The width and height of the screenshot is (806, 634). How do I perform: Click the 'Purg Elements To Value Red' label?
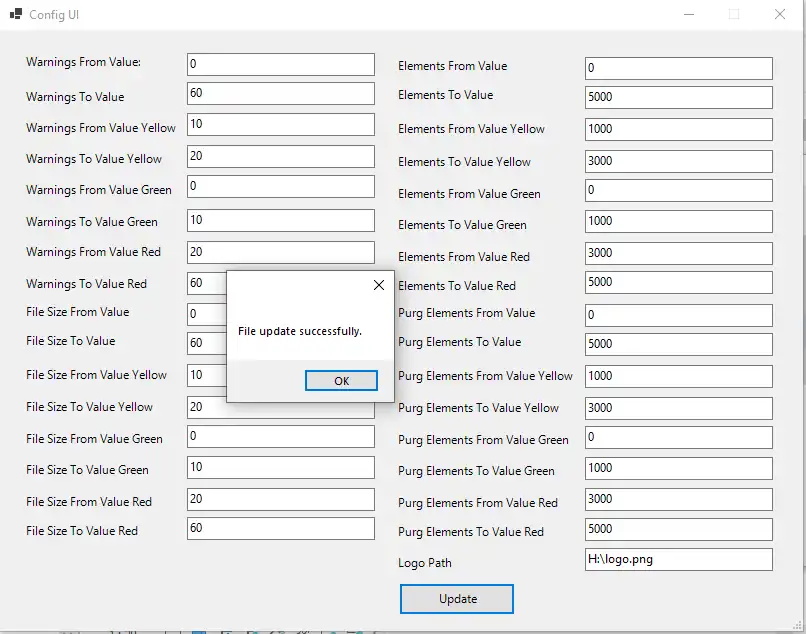point(470,532)
